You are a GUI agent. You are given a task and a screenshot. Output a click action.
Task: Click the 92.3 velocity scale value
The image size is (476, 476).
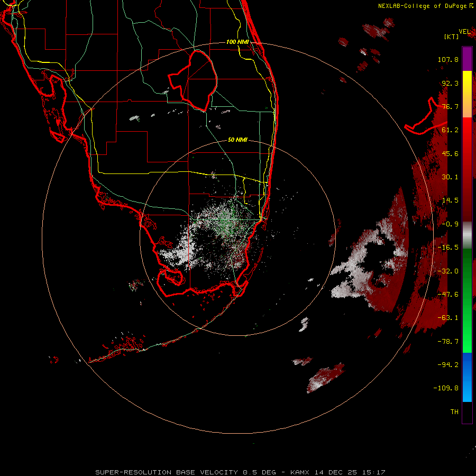[x=450, y=83]
